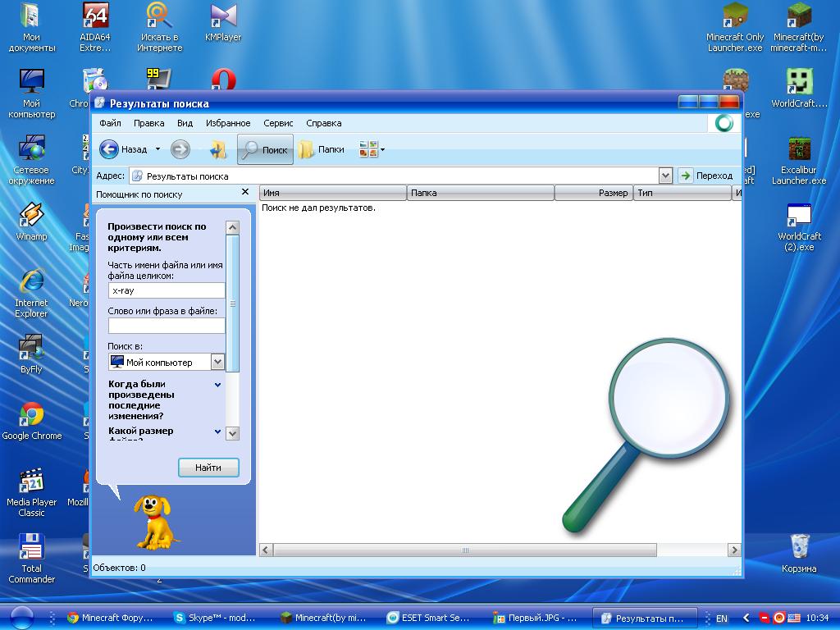
Task: Select Minecraft(by minecraft-m... desktop icon
Action: pyautogui.click(x=799, y=28)
